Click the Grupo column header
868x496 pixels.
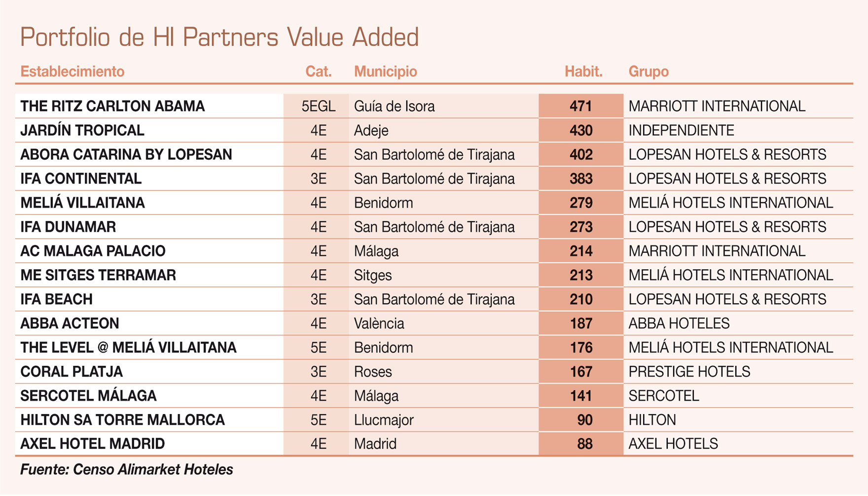click(648, 71)
